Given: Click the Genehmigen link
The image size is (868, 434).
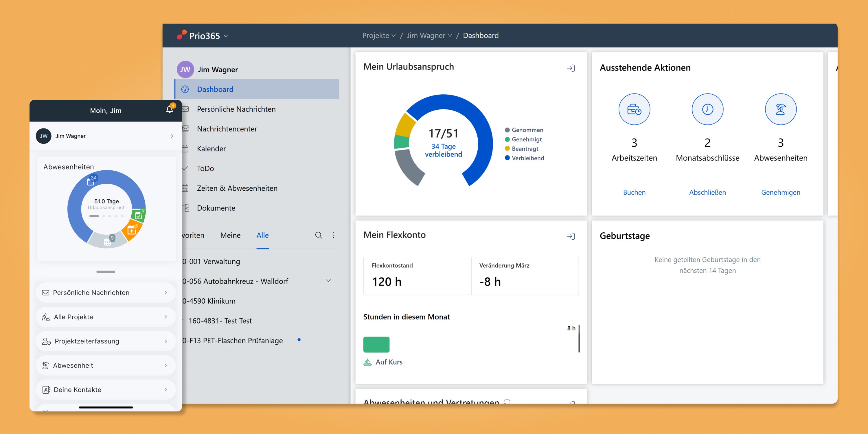Looking at the screenshot, I should tap(780, 192).
